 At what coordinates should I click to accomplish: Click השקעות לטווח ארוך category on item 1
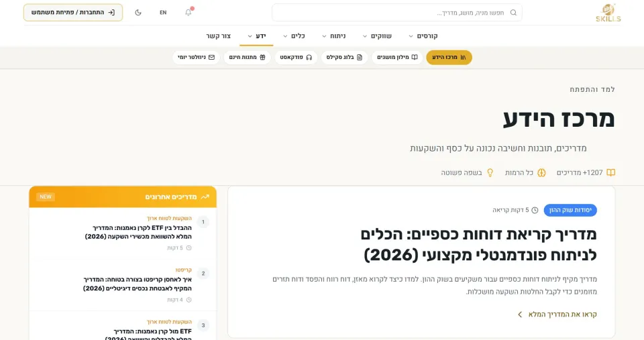coord(169,219)
